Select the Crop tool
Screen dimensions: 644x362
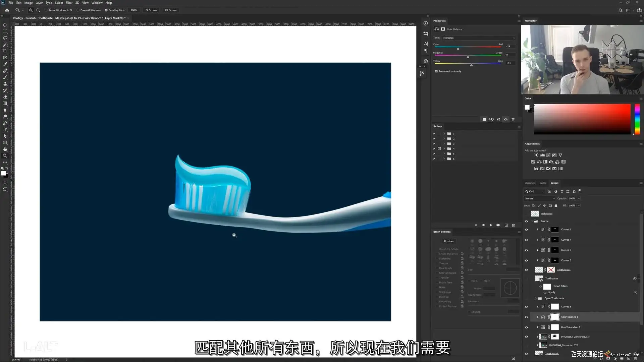pyautogui.click(x=5, y=51)
